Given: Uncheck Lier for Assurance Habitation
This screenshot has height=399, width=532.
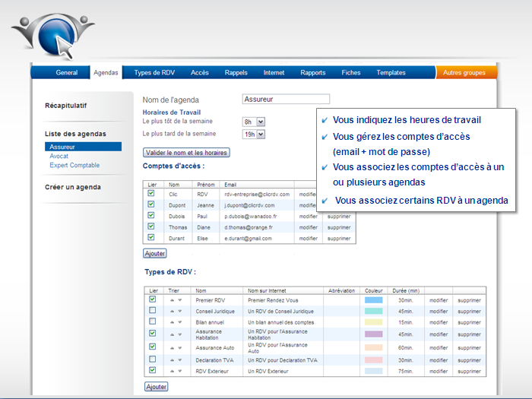Looking at the screenshot, I should [x=152, y=333].
